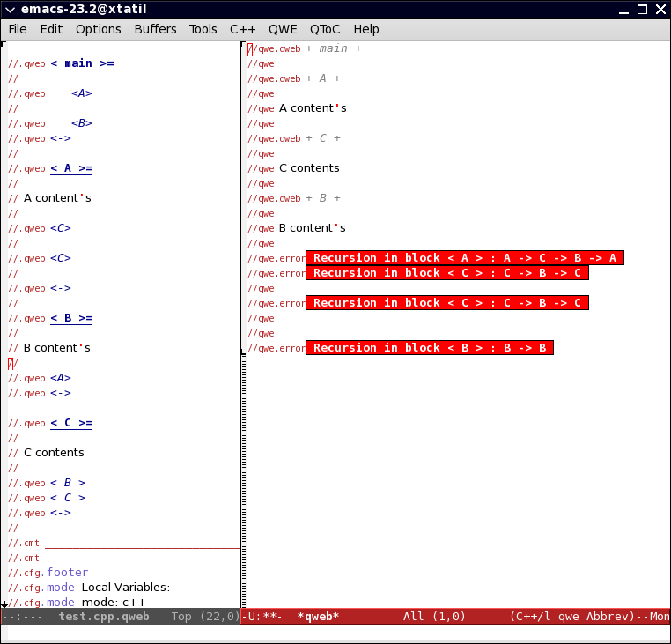Open the emacs window menu icon in title bar
The height and width of the screenshot is (644, 671).
click(x=11, y=10)
